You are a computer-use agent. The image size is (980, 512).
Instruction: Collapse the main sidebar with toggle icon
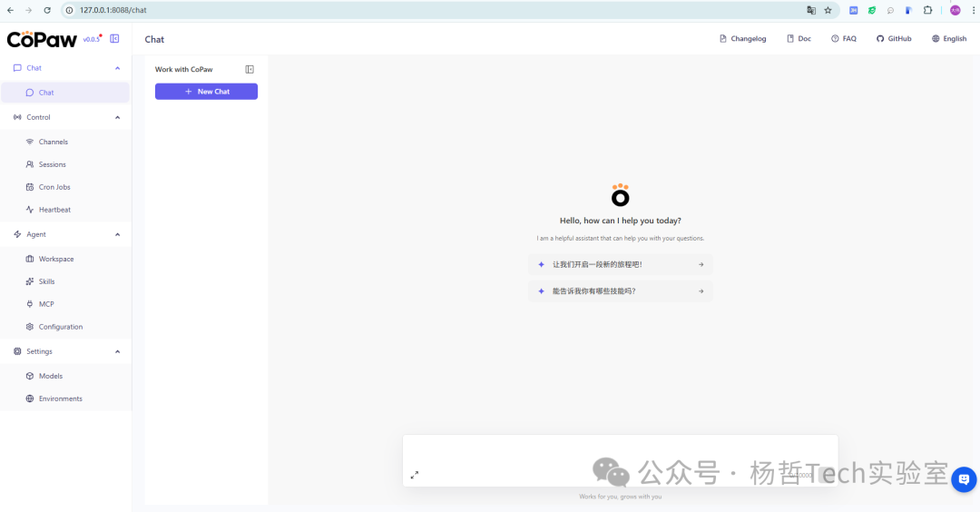click(x=114, y=39)
